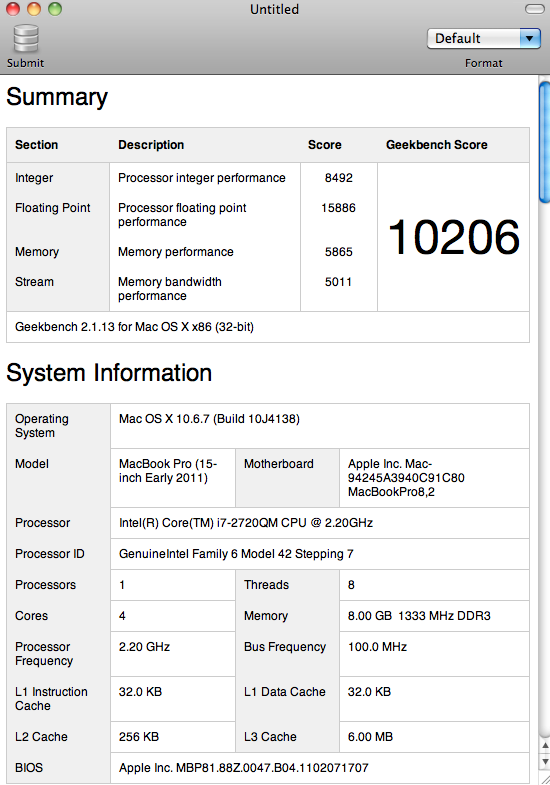Click the 100.0 MHz bus frequency value
This screenshot has width=550, height=785.
coord(377,647)
